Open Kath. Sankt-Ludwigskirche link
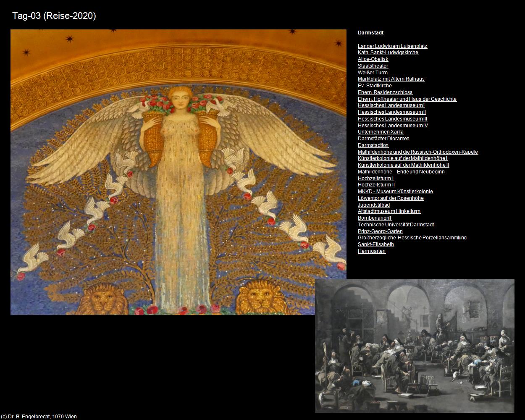 [388, 52]
